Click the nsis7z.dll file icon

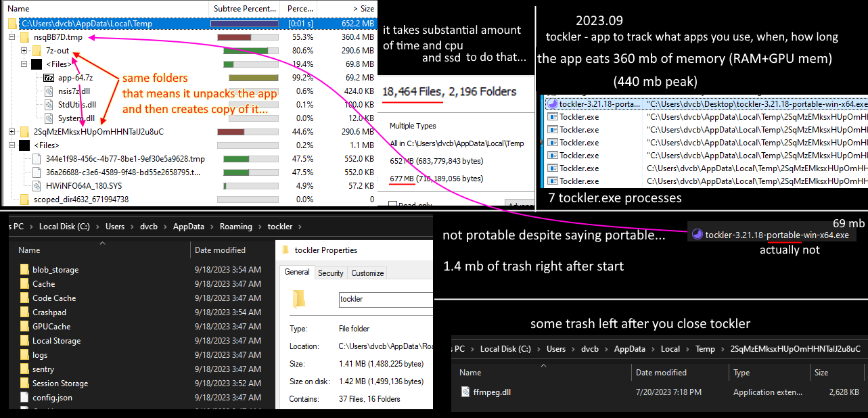click(x=49, y=91)
